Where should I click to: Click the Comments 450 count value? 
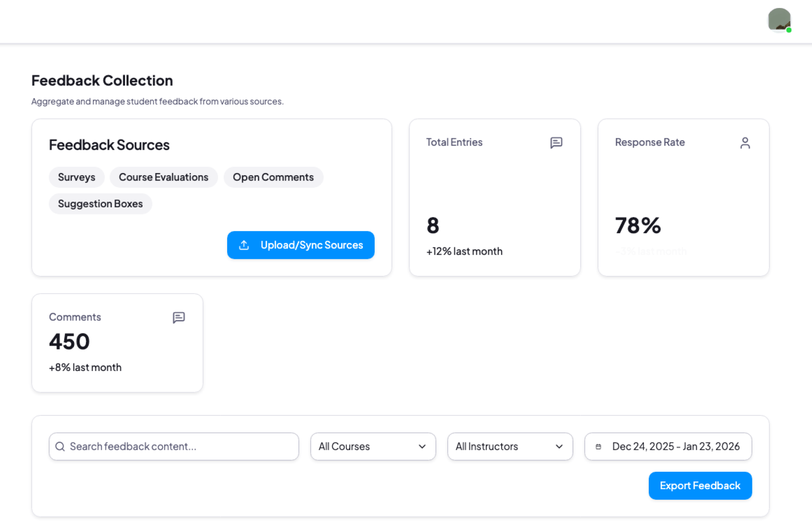tap(69, 341)
